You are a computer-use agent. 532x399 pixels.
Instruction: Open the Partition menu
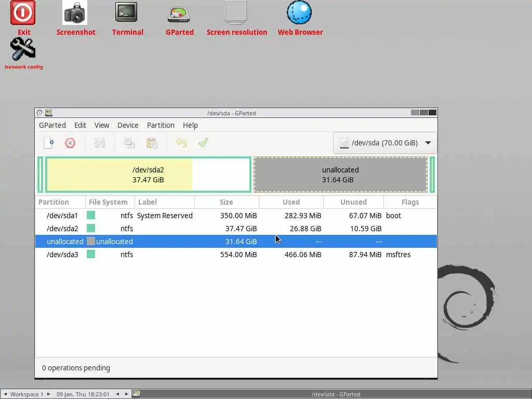[x=161, y=125]
